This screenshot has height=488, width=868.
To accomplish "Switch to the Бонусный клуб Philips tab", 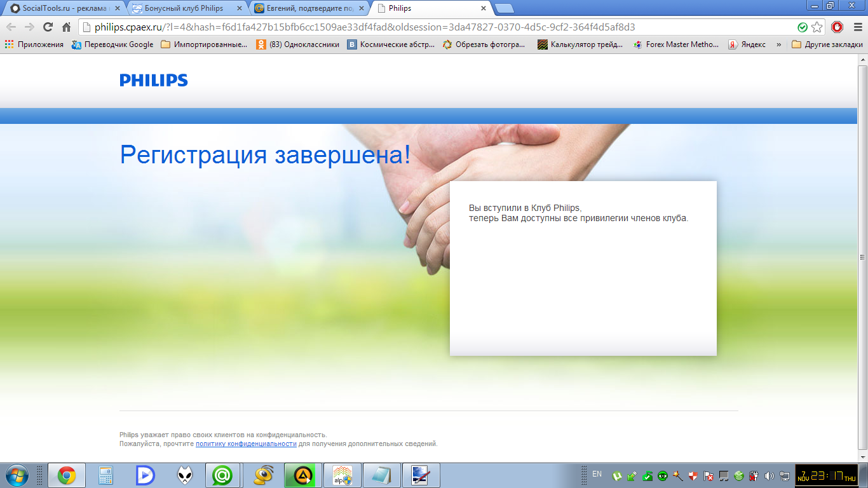I will click(x=186, y=8).
